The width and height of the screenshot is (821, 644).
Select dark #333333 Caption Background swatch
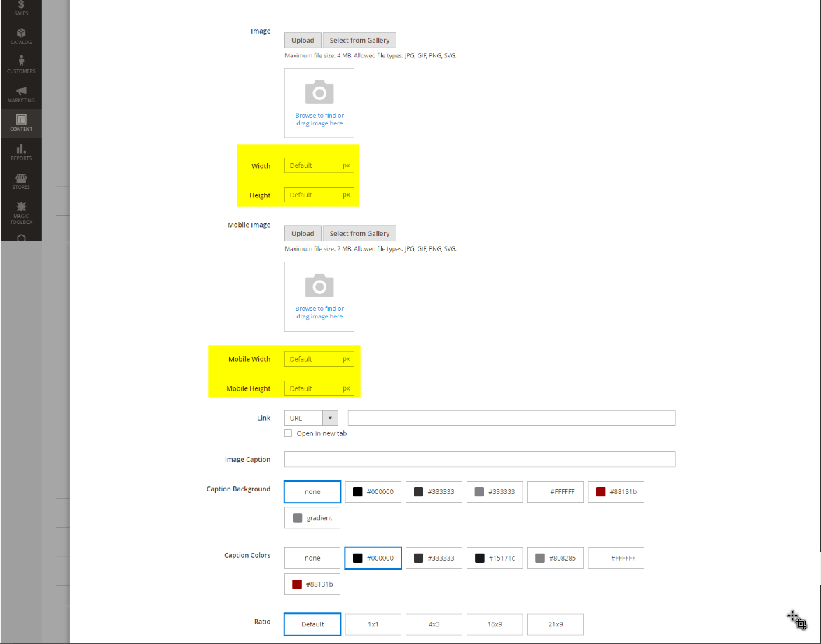pos(434,492)
